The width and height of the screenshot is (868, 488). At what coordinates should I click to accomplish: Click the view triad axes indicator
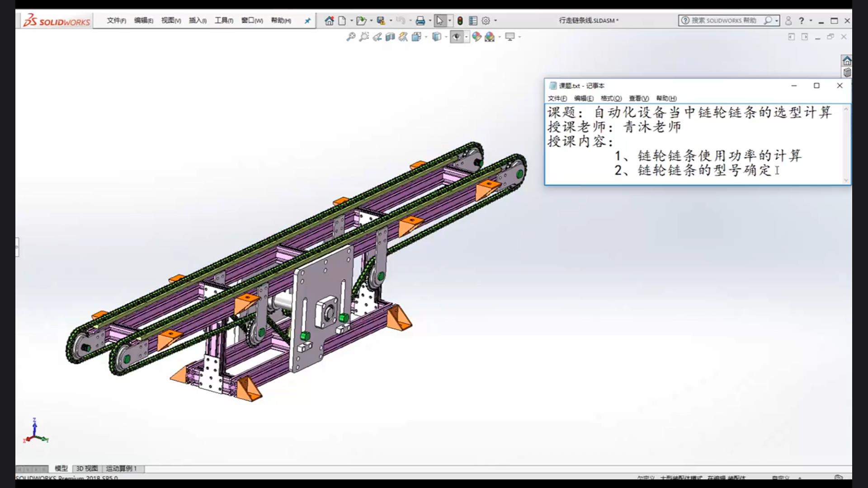(35, 431)
